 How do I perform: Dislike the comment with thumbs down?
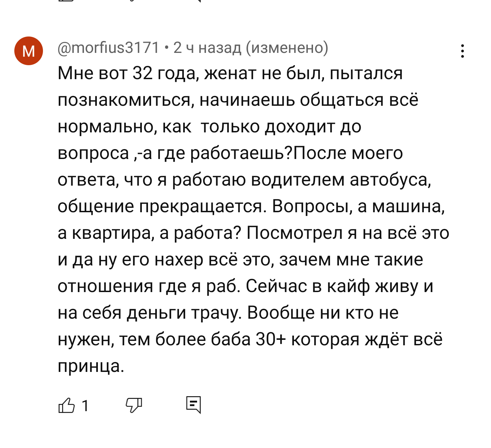(134, 405)
